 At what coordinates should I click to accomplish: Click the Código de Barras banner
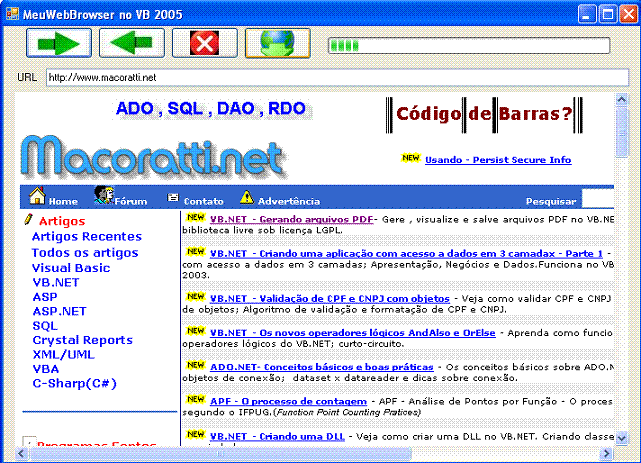point(484,115)
